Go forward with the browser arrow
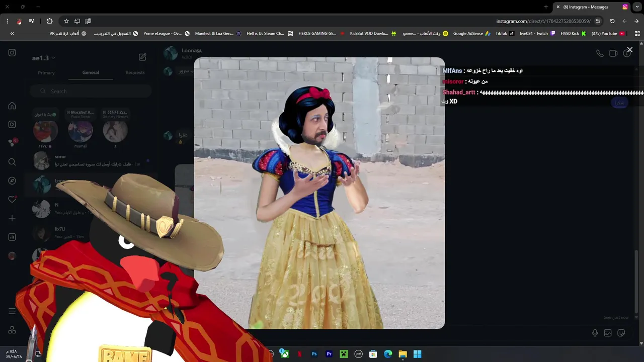This screenshot has height=362, width=644. (636, 21)
